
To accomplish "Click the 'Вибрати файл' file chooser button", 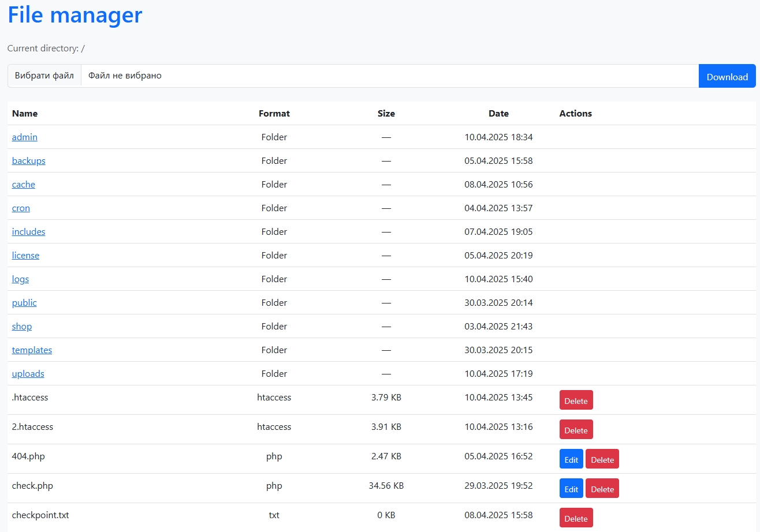I will [44, 76].
